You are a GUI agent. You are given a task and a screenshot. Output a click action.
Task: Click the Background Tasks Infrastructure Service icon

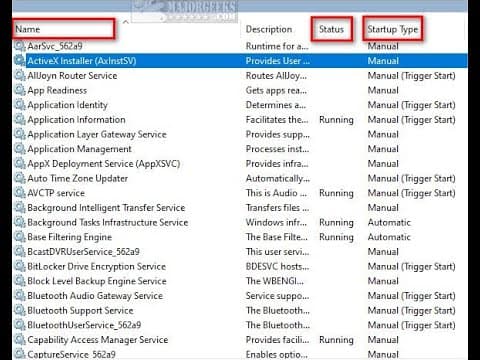point(20,222)
